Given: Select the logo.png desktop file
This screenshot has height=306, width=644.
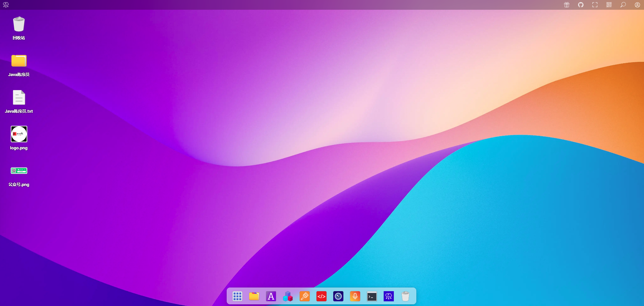Looking at the screenshot, I should tap(19, 134).
